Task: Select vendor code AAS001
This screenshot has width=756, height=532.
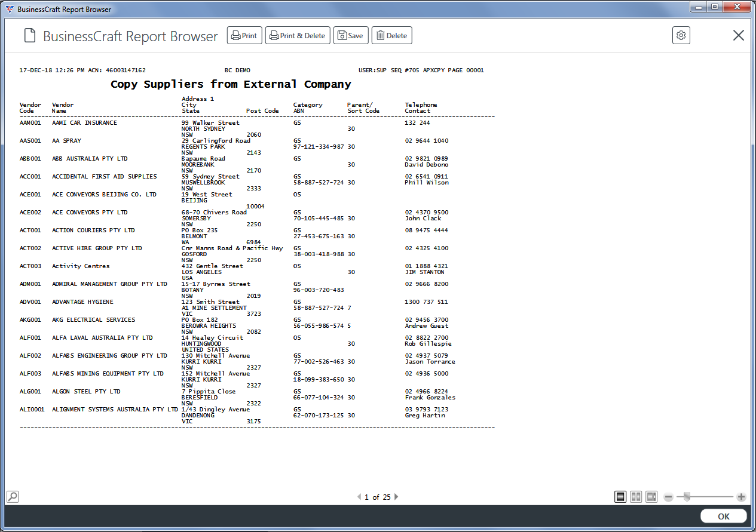Action: click(30, 141)
